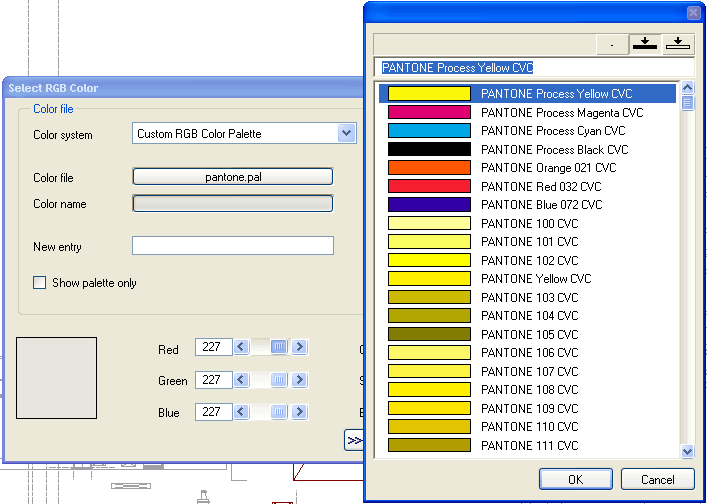The height and width of the screenshot is (504, 707).
Task: Select PANTONE 108 CVC entry
Action: [x=527, y=389]
